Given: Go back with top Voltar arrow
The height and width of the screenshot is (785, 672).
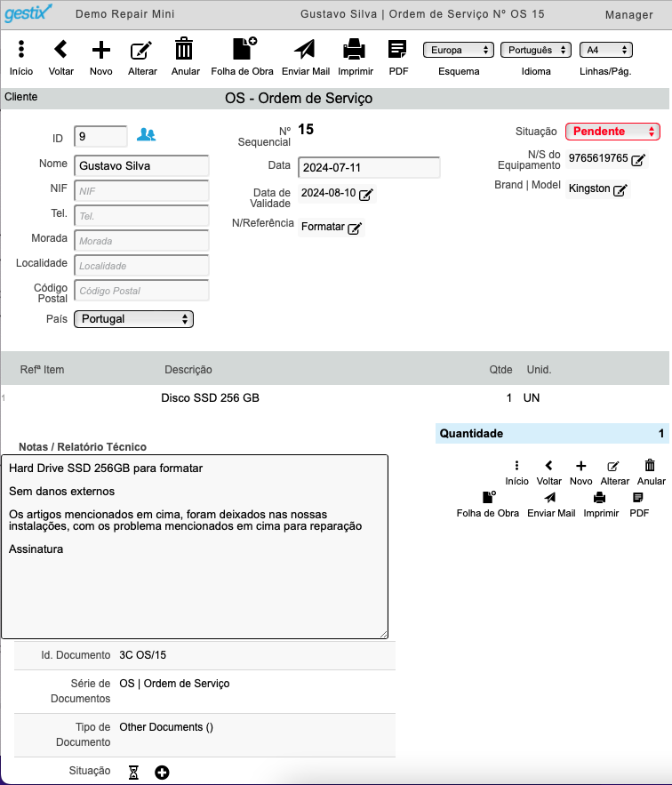Looking at the screenshot, I should 60,49.
